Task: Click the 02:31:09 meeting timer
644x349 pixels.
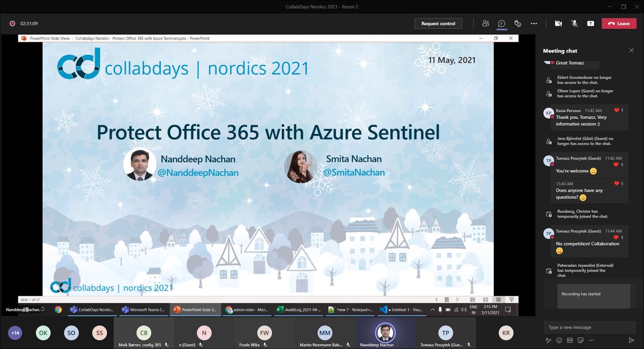Action: pos(29,24)
